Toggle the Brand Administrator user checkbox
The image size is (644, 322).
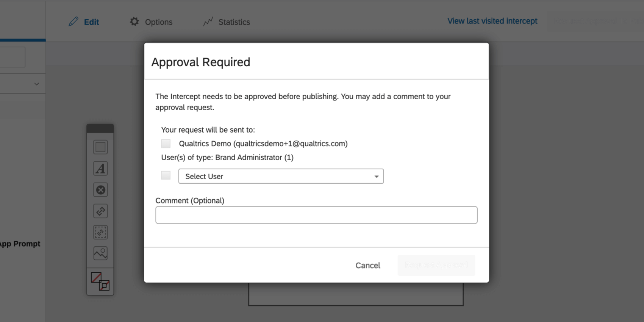coord(166,175)
